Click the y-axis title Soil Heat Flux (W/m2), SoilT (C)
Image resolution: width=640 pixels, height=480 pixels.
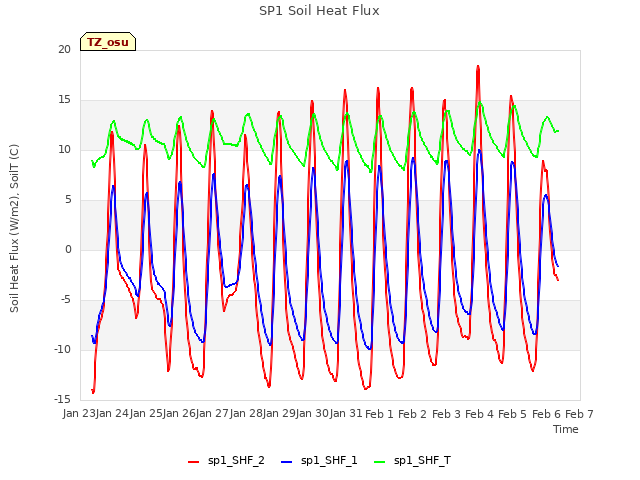(14, 228)
